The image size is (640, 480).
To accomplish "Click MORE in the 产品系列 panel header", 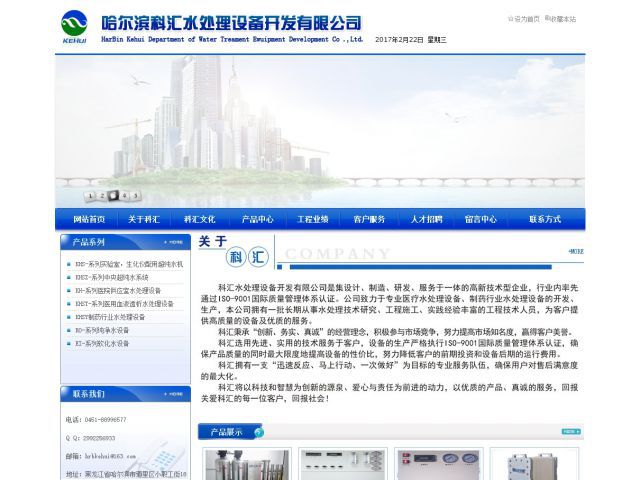I will tap(174, 242).
